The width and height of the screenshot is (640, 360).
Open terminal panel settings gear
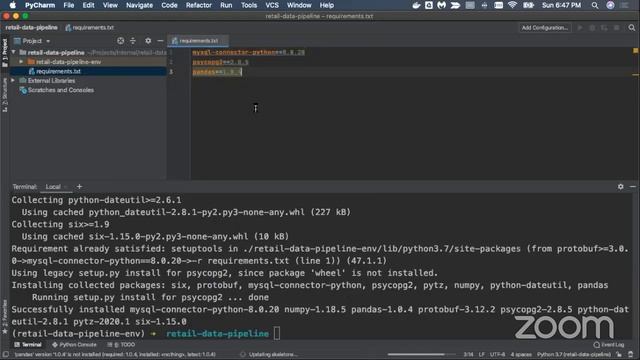pos(620,187)
